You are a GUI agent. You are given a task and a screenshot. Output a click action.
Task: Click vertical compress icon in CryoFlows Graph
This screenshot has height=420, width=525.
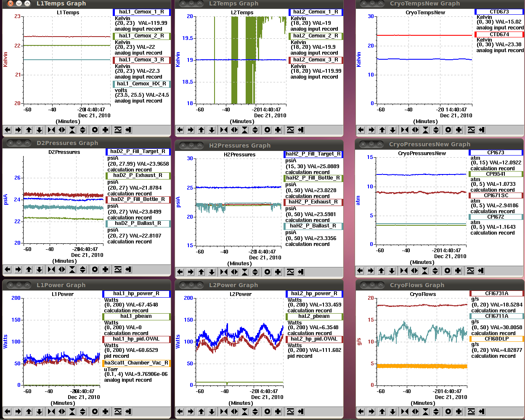tap(426, 412)
